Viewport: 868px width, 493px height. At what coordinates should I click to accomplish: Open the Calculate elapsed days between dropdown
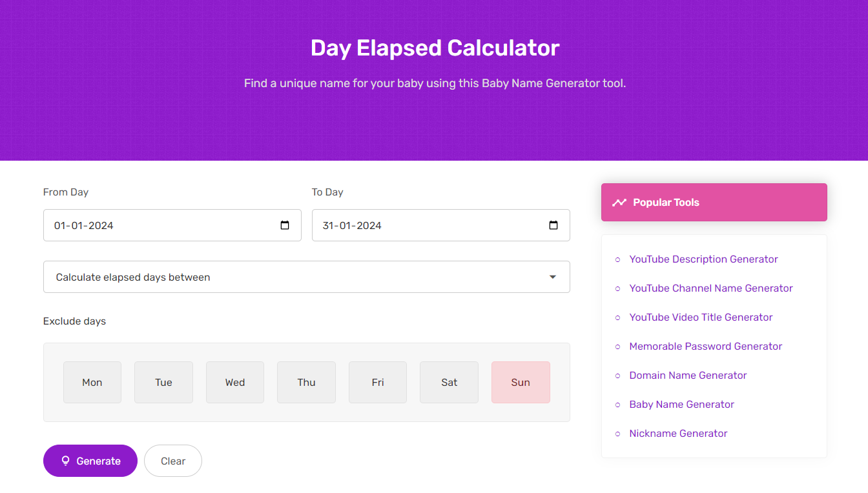(306, 276)
